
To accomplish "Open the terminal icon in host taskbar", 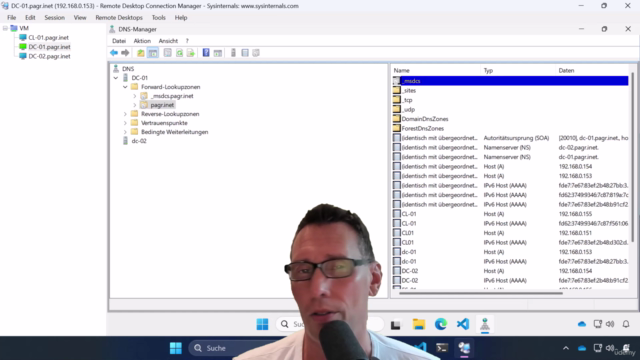I will (x=442, y=348).
